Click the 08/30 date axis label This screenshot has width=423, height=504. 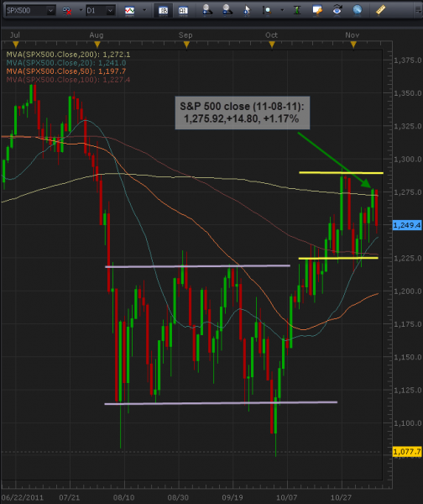178,498
